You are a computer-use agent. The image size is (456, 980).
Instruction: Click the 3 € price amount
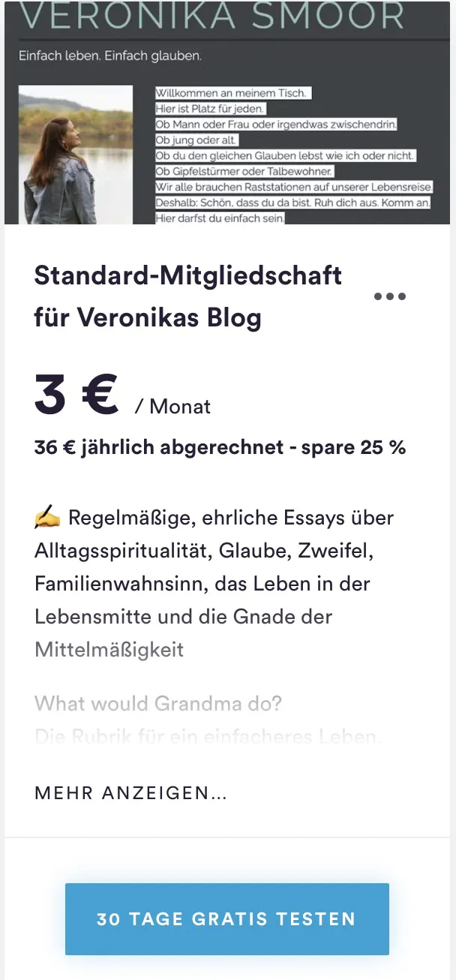pos(76,396)
